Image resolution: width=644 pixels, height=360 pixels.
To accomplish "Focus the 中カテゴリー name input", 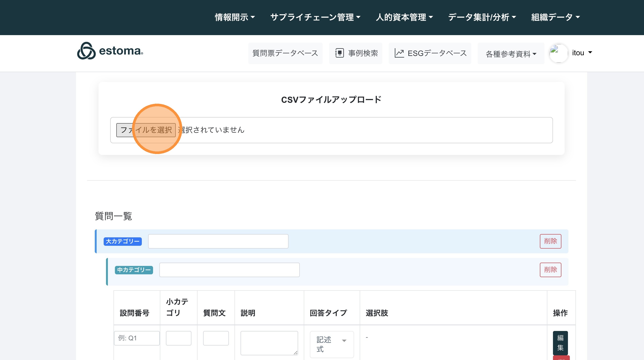I will pos(229,269).
